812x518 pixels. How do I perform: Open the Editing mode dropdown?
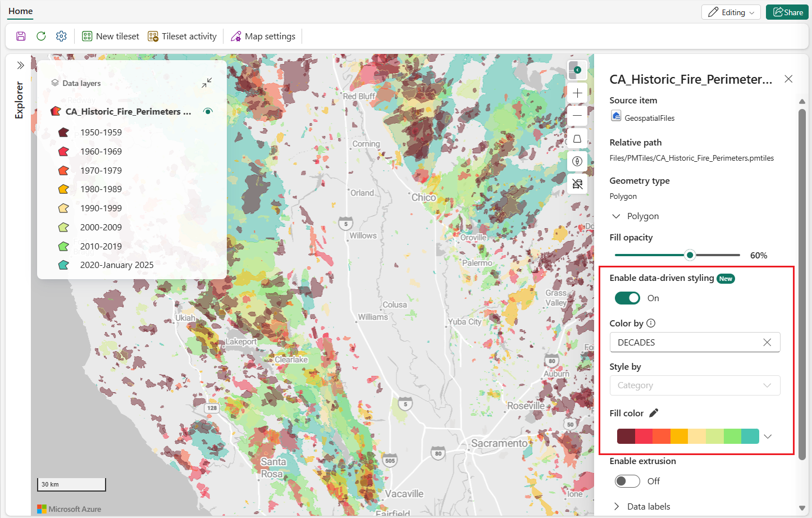731,12
